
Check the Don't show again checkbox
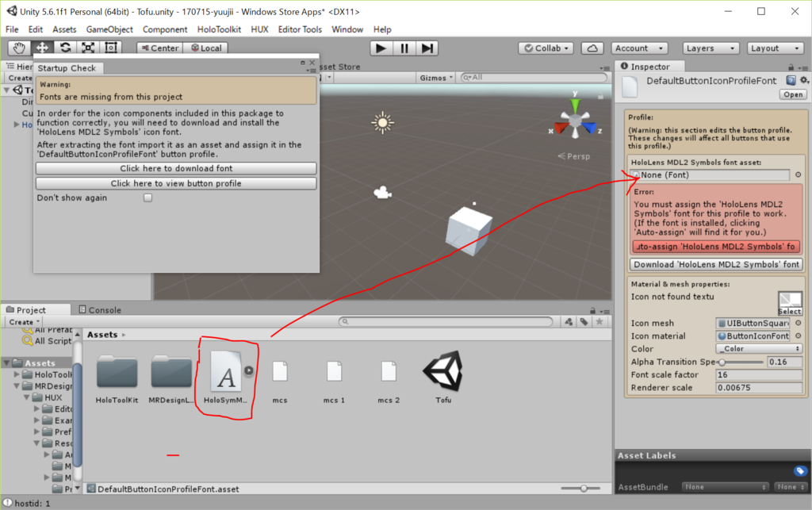[148, 197]
